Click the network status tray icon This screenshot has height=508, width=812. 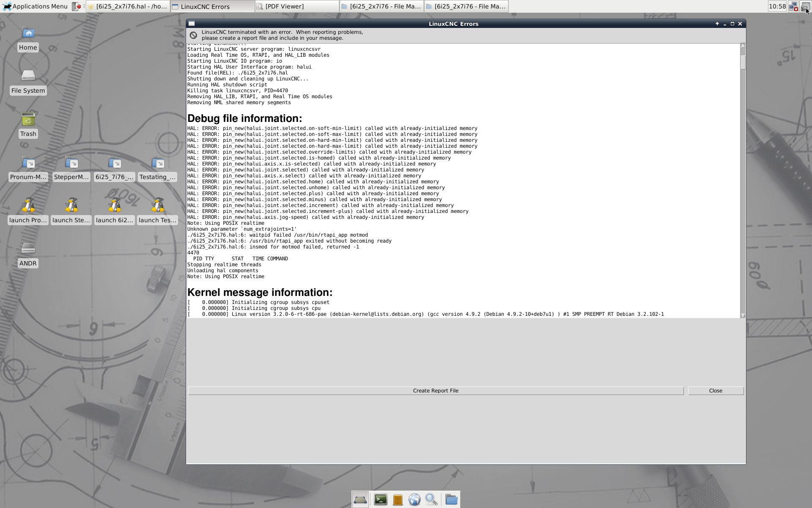tap(793, 6)
